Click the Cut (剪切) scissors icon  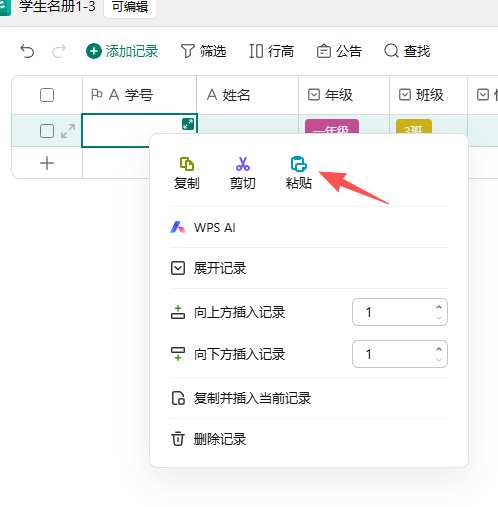pos(243,164)
